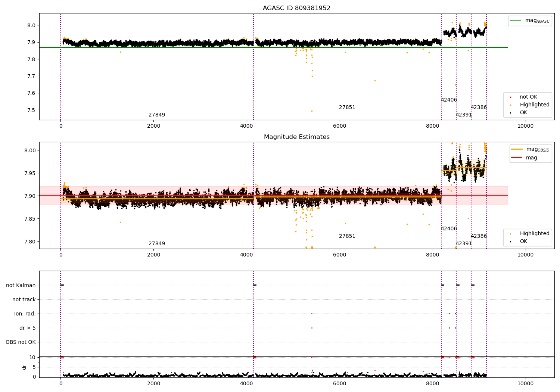The height and width of the screenshot is (392, 560).
Task: Click the "not track" row label
Action: [x=24, y=299]
